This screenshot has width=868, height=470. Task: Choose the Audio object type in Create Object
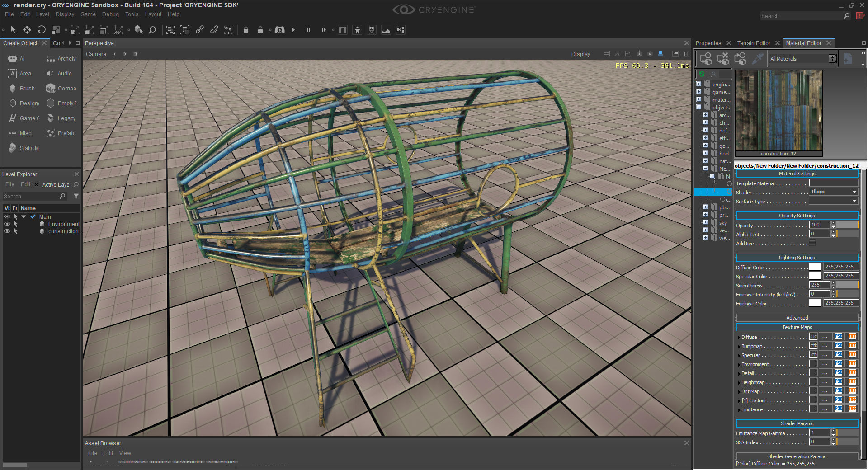click(x=59, y=74)
